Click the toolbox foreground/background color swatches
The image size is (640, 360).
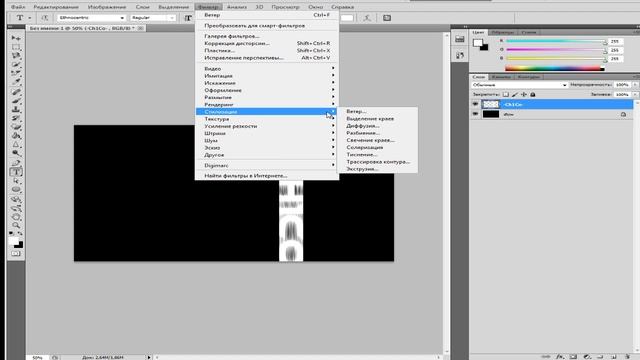(16, 242)
